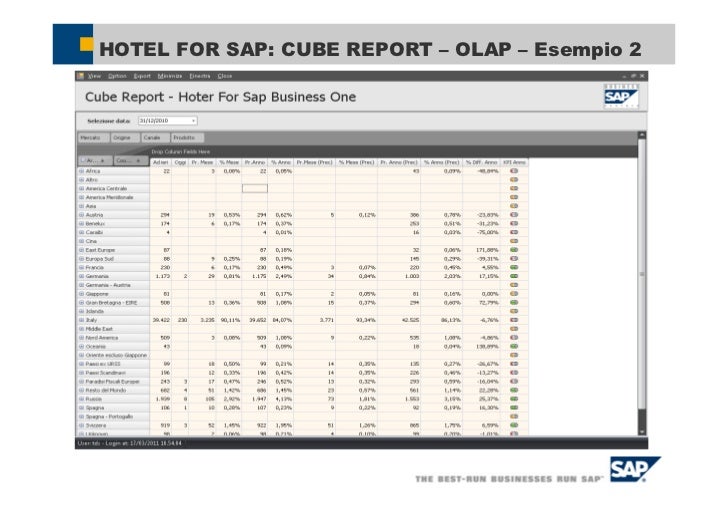
Task: Expand the Benelux row
Action: [81, 224]
